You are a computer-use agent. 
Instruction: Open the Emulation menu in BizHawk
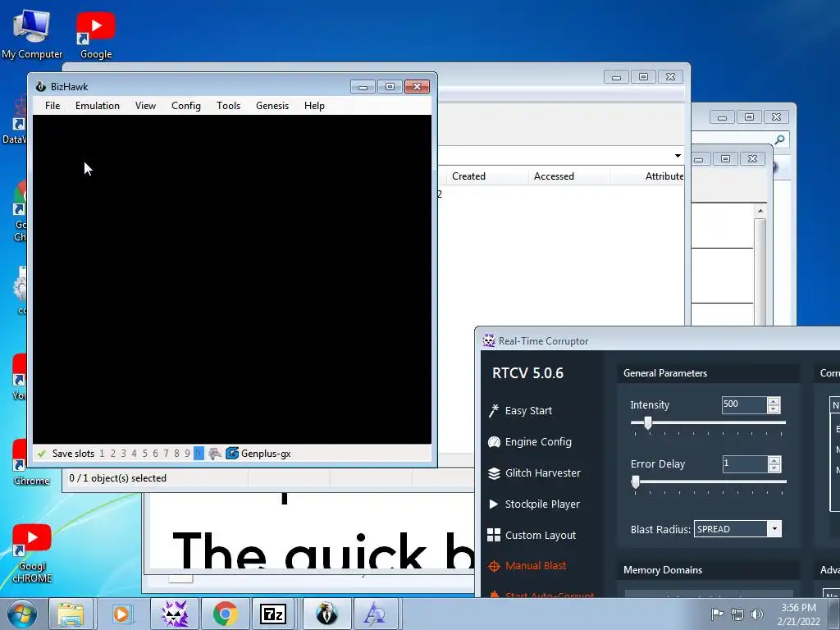click(x=98, y=106)
